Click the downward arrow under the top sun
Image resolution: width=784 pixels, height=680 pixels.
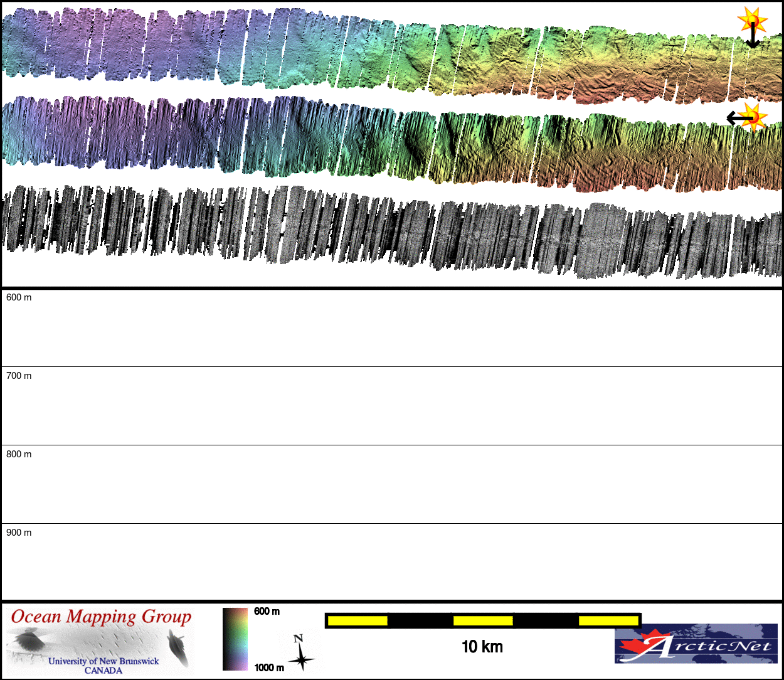(x=752, y=39)
